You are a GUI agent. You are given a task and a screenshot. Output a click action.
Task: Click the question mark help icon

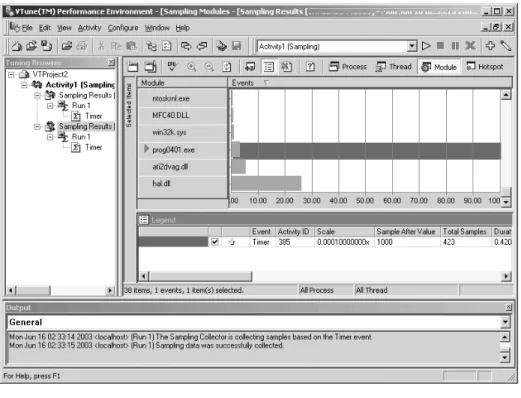tap(310, 67)
